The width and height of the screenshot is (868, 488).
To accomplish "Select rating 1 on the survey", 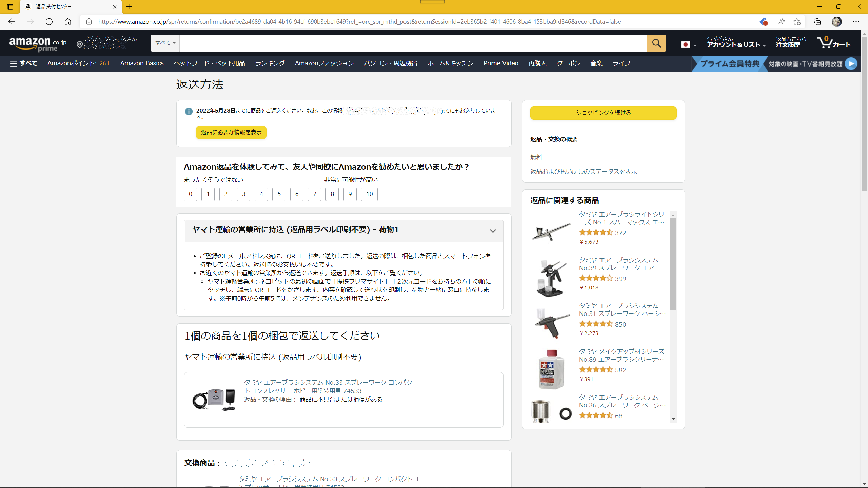I will click(208, 194).
